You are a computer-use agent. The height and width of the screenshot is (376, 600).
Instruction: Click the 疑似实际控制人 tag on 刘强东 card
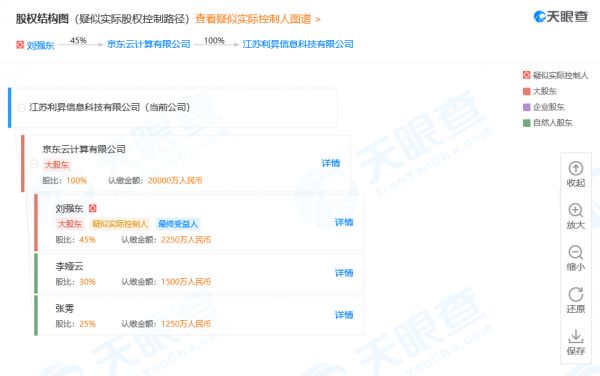tap(120, 224)
